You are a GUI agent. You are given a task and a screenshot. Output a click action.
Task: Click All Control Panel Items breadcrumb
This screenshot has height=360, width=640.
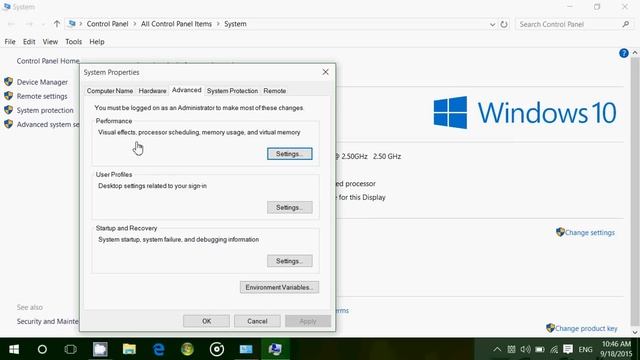coord(176,24)
